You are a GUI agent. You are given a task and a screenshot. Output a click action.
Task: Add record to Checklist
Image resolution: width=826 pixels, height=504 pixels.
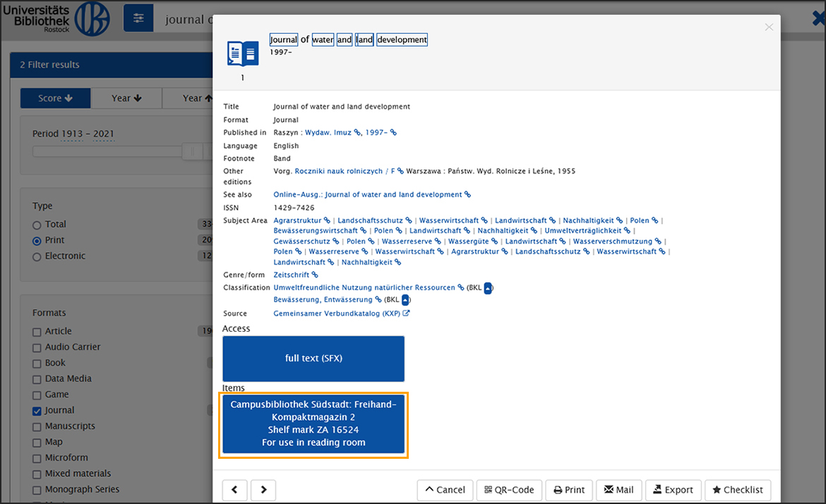[x=738, y=490]
